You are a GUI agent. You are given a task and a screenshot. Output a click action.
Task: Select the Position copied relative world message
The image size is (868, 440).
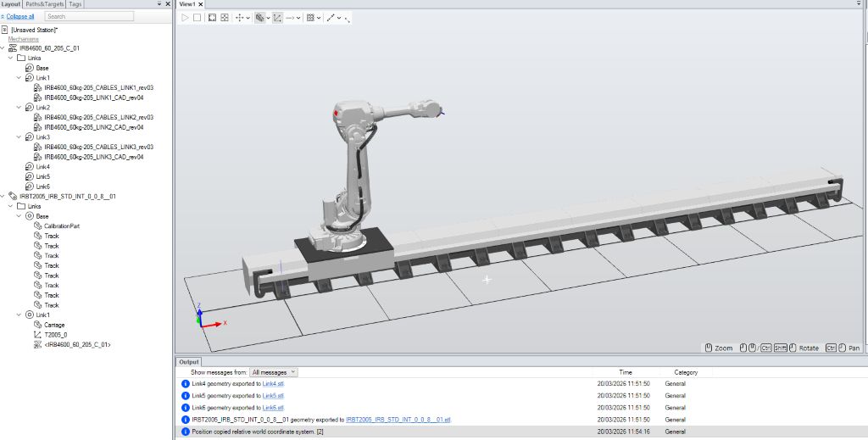tap(258, 432)
